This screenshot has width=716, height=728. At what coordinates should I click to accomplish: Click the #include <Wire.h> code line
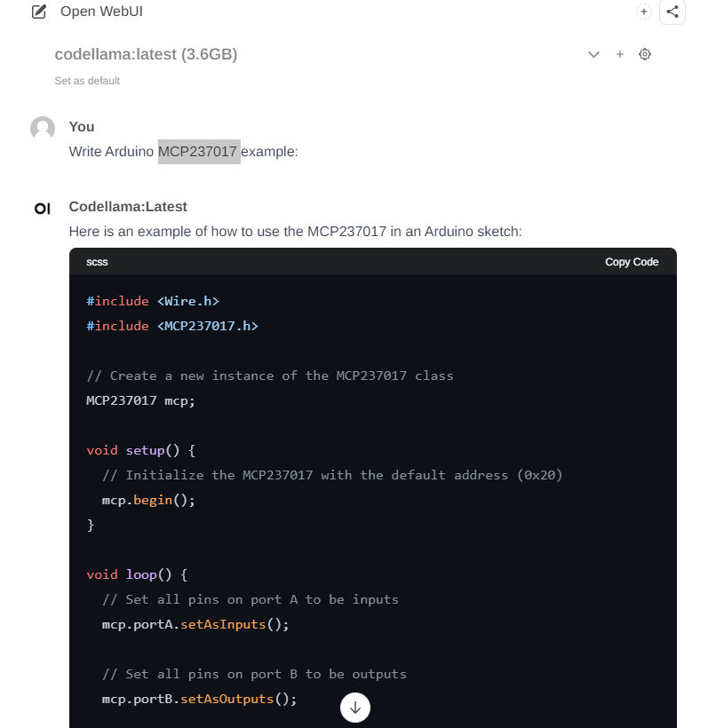coord(153,301)
